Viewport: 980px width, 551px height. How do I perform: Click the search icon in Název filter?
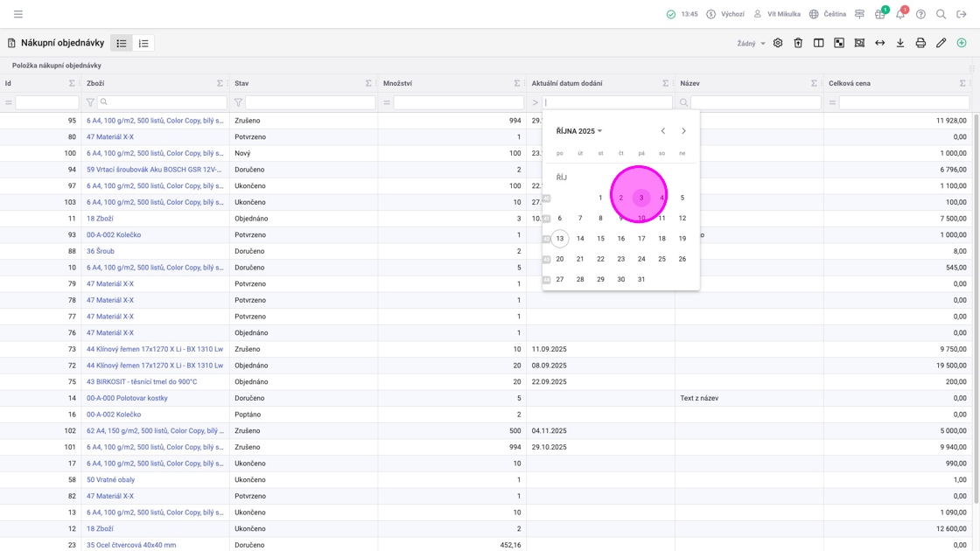[x=683, y=102]
